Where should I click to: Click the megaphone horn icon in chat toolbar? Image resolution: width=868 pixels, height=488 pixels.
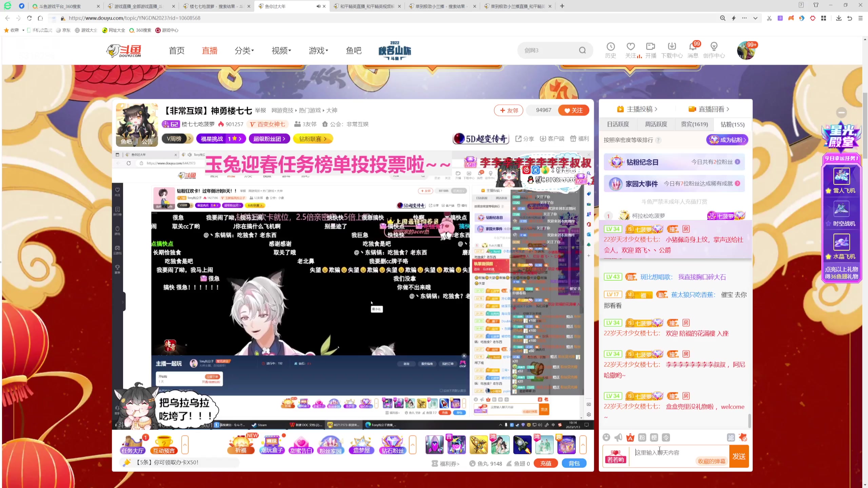point(618,438)
